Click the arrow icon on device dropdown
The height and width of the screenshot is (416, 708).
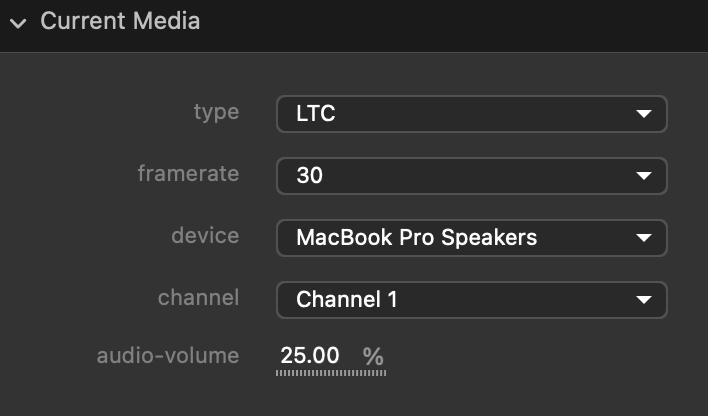point(643,239)
